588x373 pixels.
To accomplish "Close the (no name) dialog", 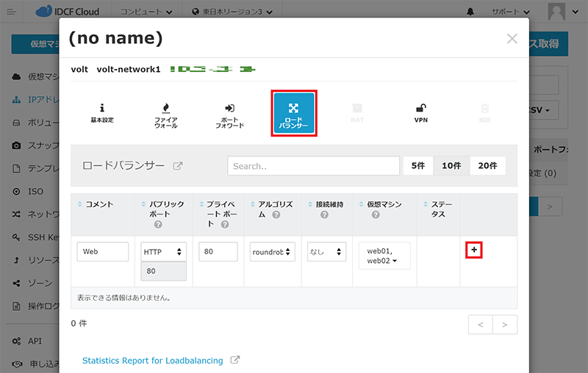I will [x=512, y=39].
